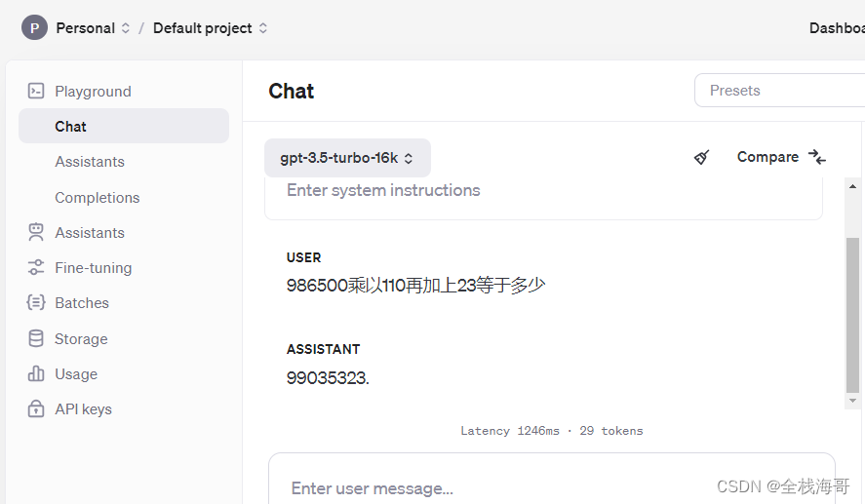
Task: Click the chat scrollbar up arrow
Action: click(852, 186)
